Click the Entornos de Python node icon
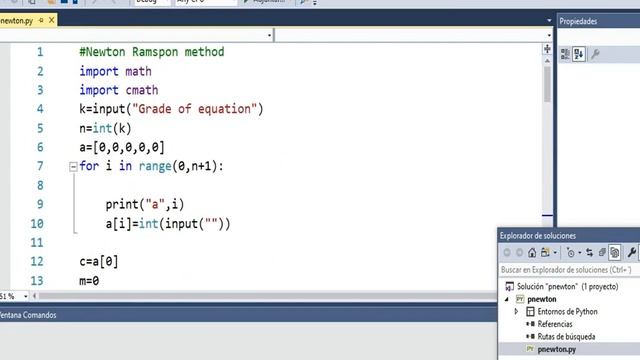640x360 pixels. (530, 311)
